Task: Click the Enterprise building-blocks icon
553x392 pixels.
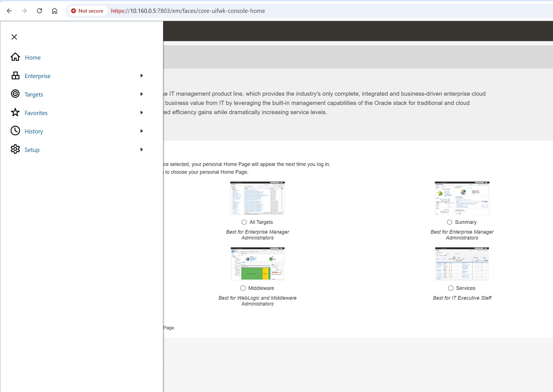Action: click(x=15, y=76)
